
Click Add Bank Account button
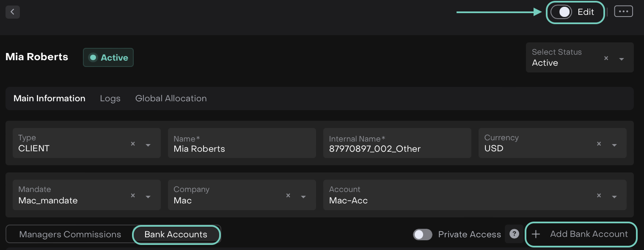(581, 234)
